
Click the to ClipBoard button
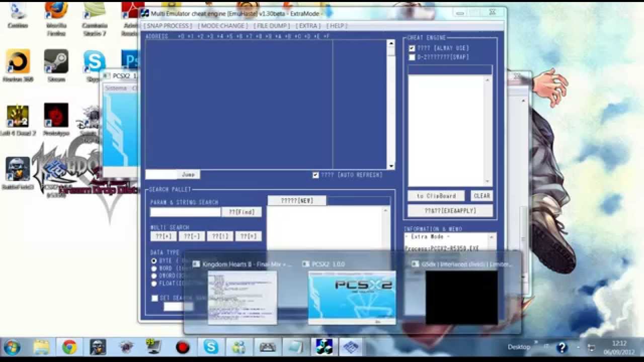(436, 196)
